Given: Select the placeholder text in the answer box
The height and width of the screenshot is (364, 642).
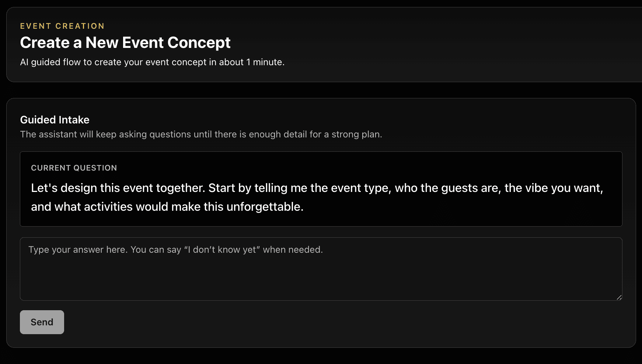Looking at the screenshot, I should coord(175,249).
